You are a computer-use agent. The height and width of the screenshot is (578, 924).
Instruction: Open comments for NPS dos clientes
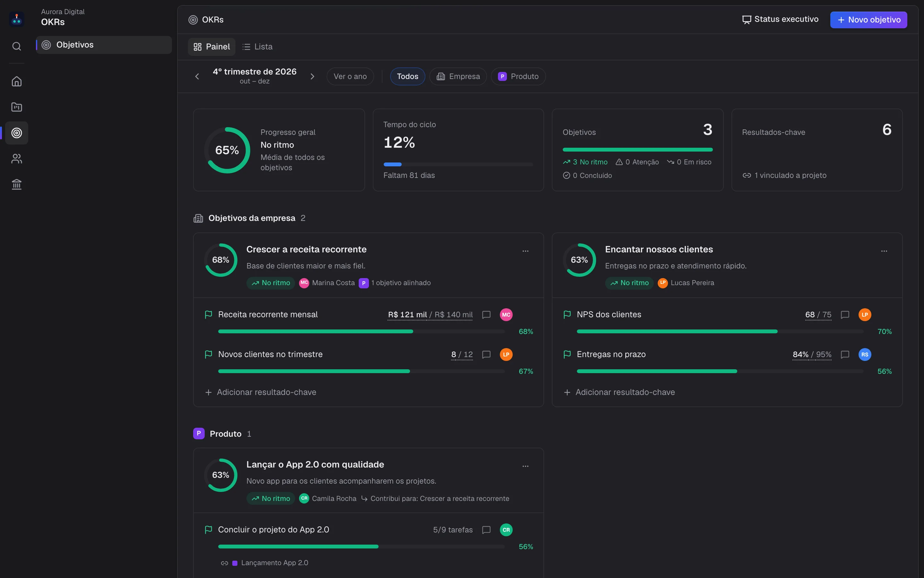pyautogui.click(x=845, y=315)
